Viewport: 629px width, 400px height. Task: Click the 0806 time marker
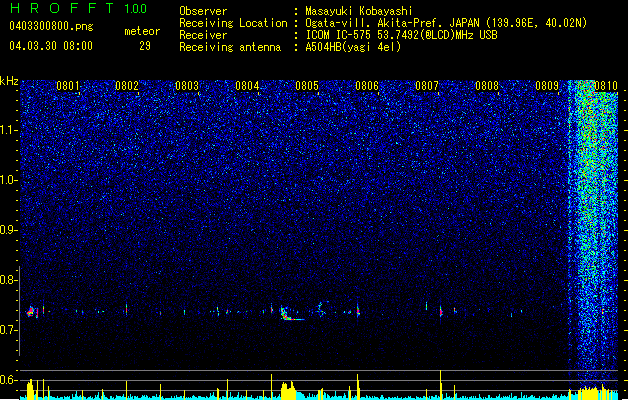(367, 86)
